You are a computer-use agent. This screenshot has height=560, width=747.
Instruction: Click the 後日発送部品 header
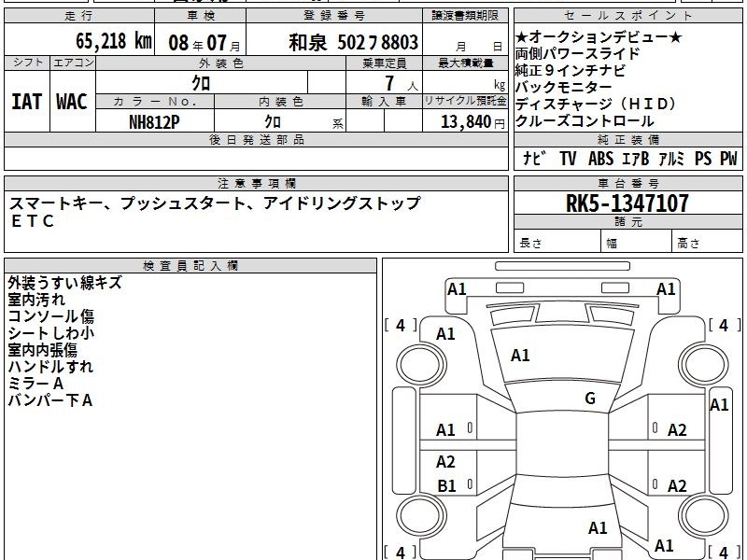[x=256, y=140]
